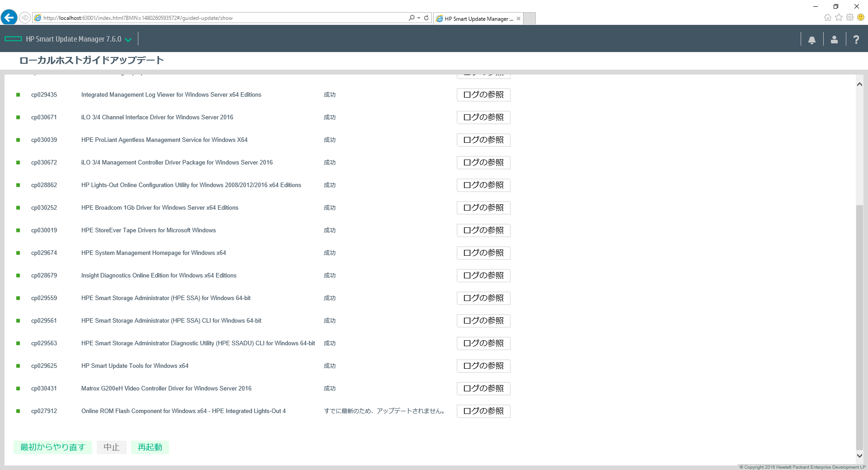Click the URL address field
The height and width of the screenshot is (470, 868).
pyautogui.click(x=222, y=18)
